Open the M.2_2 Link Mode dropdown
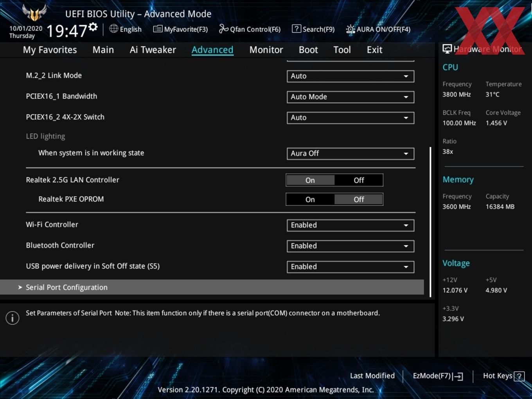Image resolution: width=532 pixels, height=399 pixels. point(350,76)
